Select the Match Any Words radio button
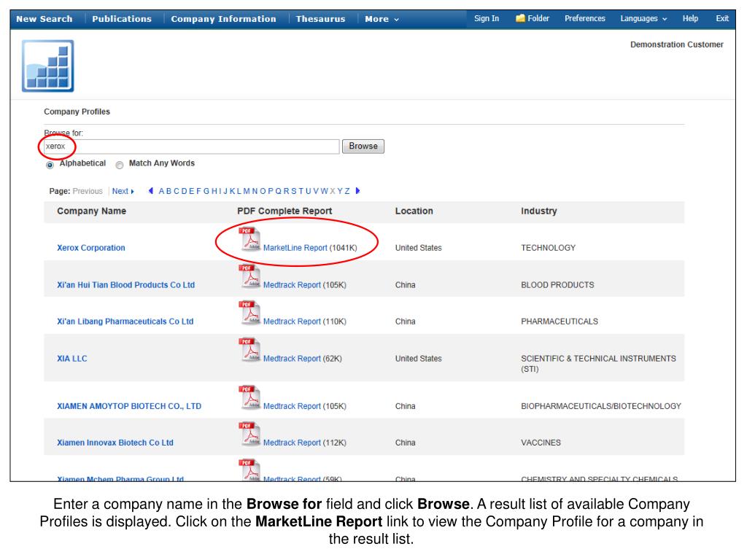Viewport: 747px width, 560px height. click(119, 164)
